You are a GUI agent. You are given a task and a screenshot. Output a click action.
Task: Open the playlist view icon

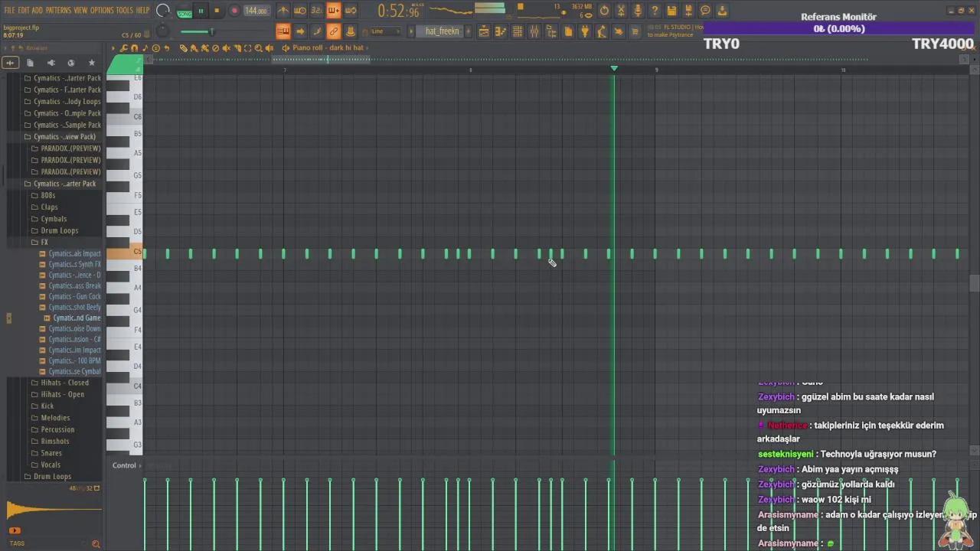coord(484,31)
